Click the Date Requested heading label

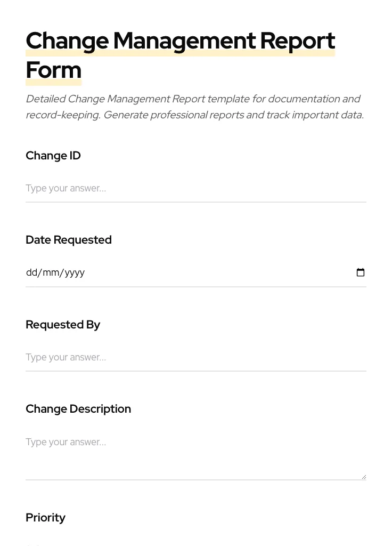pyautogui.click(x=69, y=240)
